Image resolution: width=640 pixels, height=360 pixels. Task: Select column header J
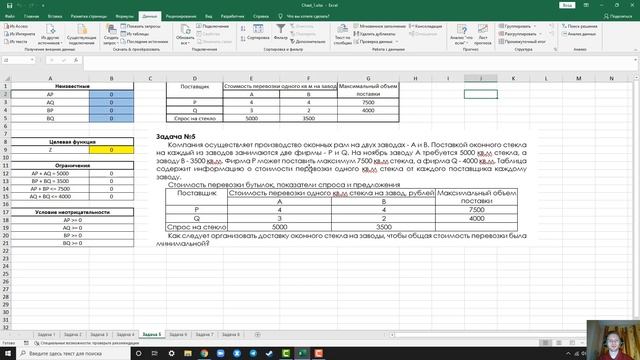tap(480, 78)
